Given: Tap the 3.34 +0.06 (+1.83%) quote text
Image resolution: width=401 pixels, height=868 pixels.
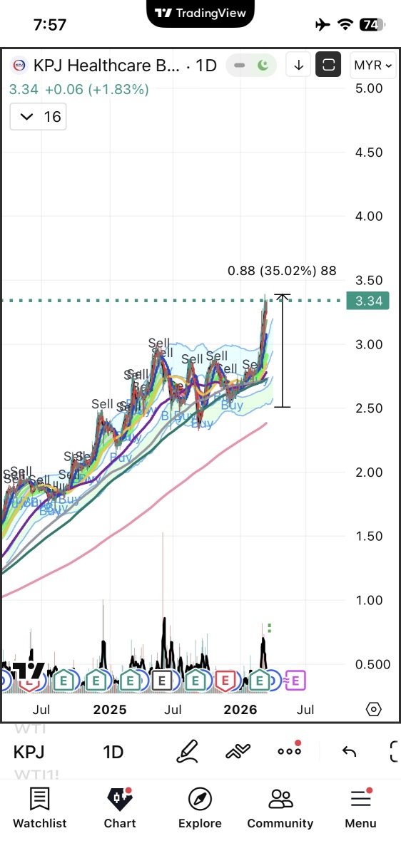Looking at the screenshot, I should tap(79, 89).
